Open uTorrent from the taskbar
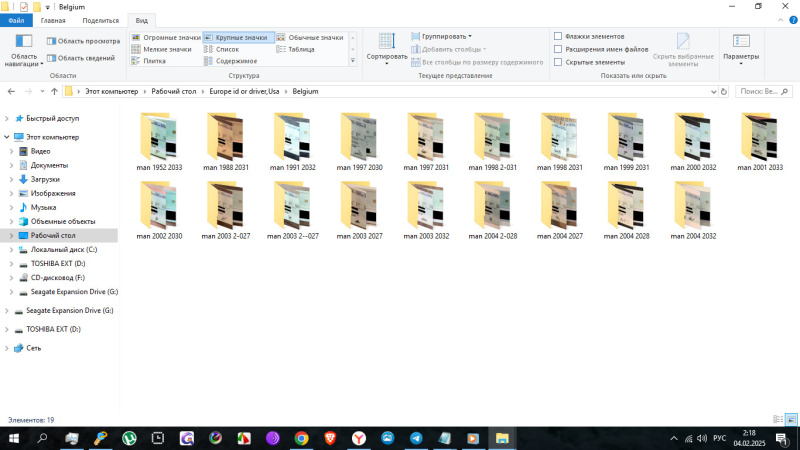Screen dimensions: 800x450 (x=129, y=438)
